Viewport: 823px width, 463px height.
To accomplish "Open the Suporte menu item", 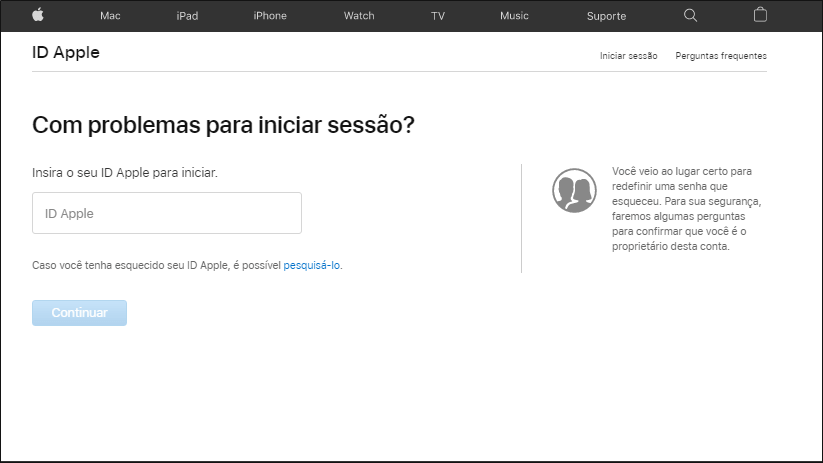I will click(x=606, y=16).
